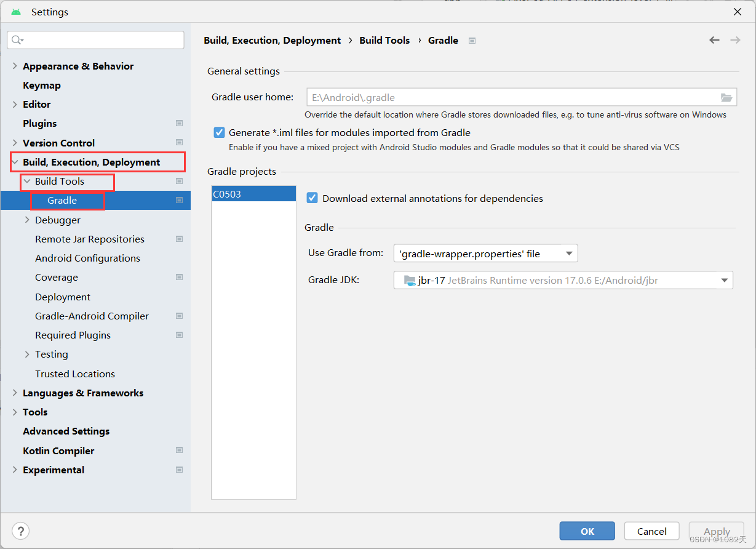Select Trusted Locations item

(75, 374)
